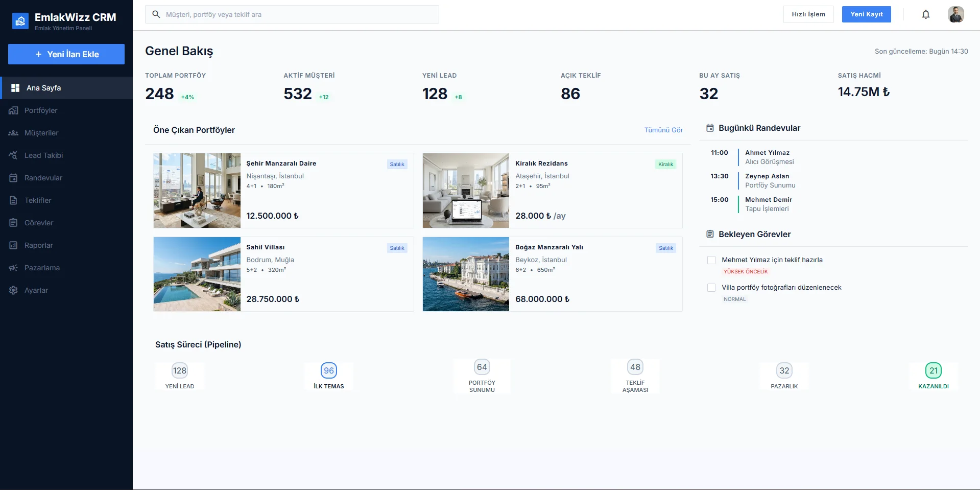Click the YÜKSEK ÖNCELİK priority tag
Screen dimensions: 980x490
(x=746, y=272)
